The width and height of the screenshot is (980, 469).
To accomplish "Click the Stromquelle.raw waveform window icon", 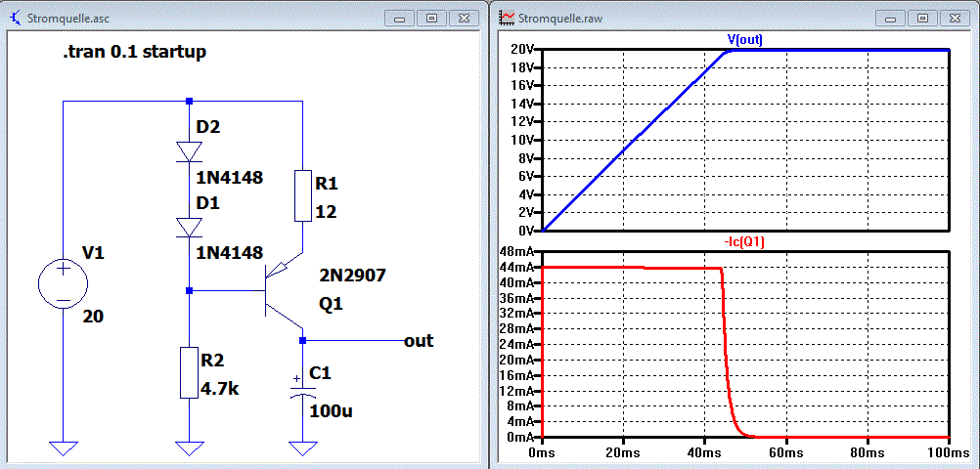I will coord(508,18).
